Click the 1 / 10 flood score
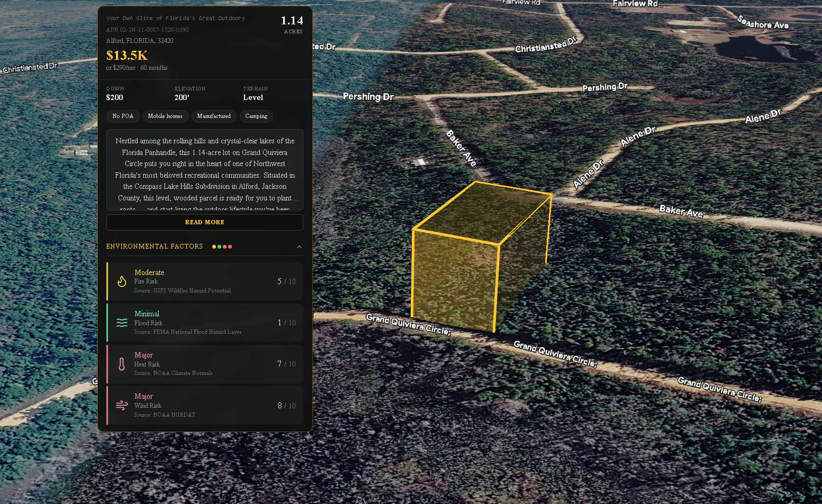Screen dimensions: 822x504 click(x=286, y=323)
